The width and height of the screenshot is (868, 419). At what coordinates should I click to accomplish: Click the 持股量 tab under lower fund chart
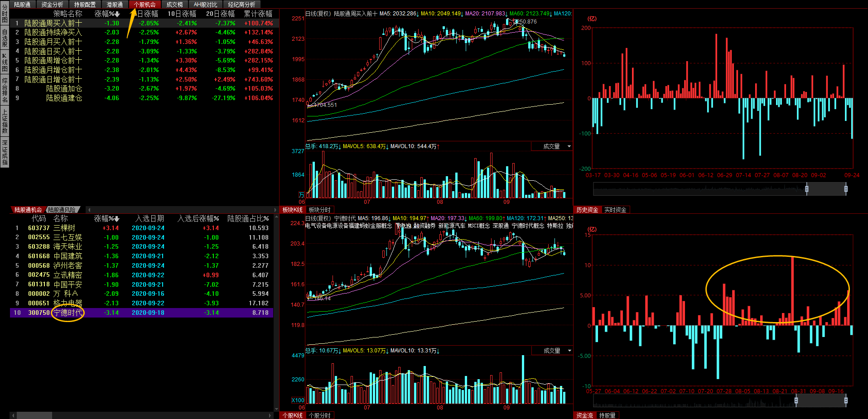607,415
